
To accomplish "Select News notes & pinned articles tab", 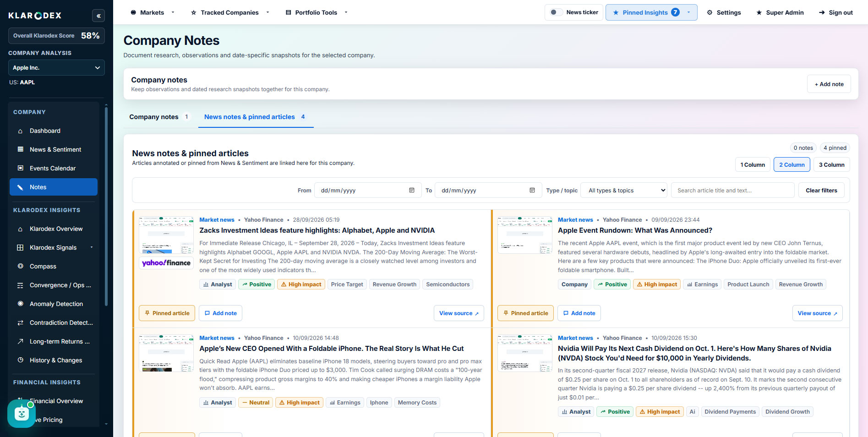I will [x=255, y=117].
